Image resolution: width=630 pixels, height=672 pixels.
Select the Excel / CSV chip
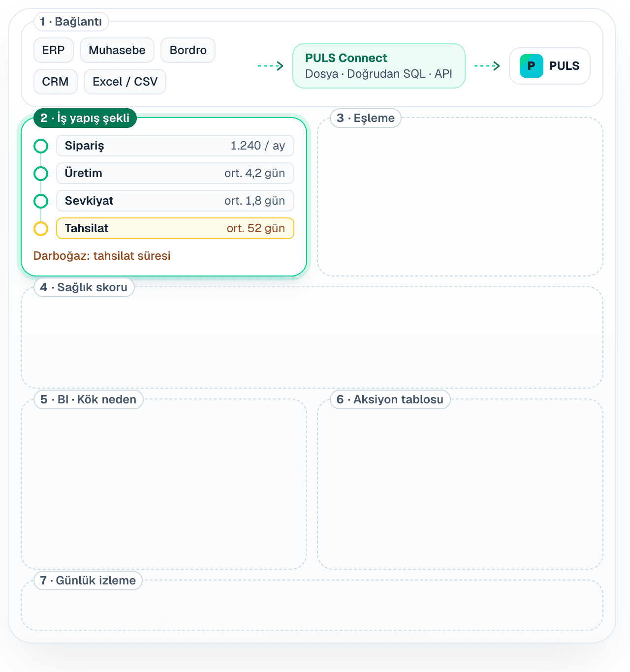point(125,82)
